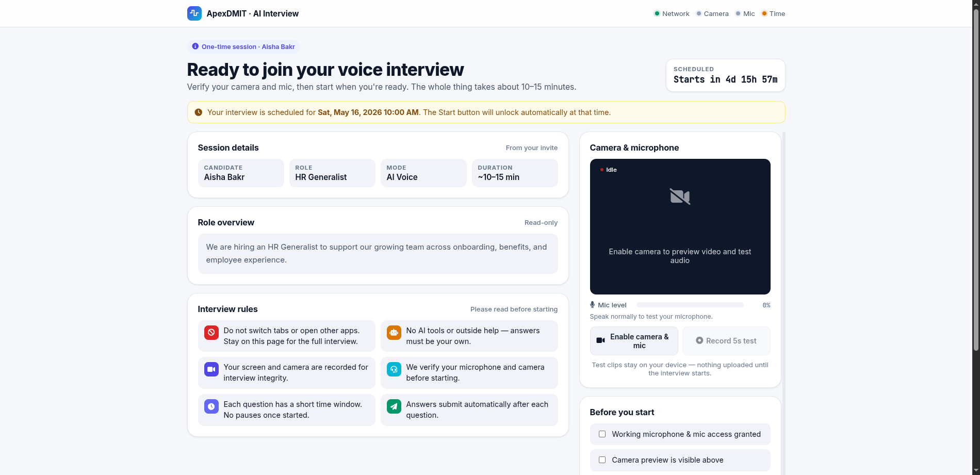Image resolution: width=980 pixels, height=475 pixels.
Task: Click the Mic level meter bar
Action: pos(690,305)
